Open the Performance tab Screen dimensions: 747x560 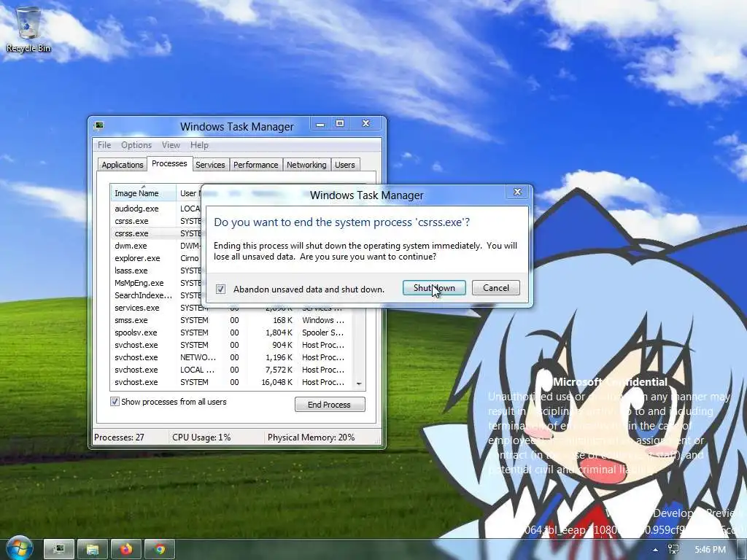256,165
